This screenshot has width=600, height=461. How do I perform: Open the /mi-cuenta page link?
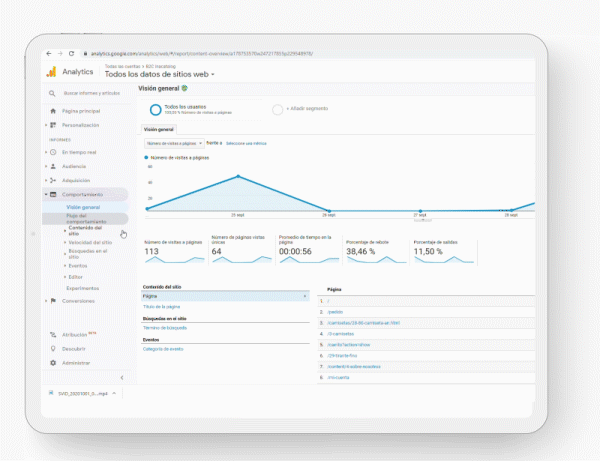(338, 378)
